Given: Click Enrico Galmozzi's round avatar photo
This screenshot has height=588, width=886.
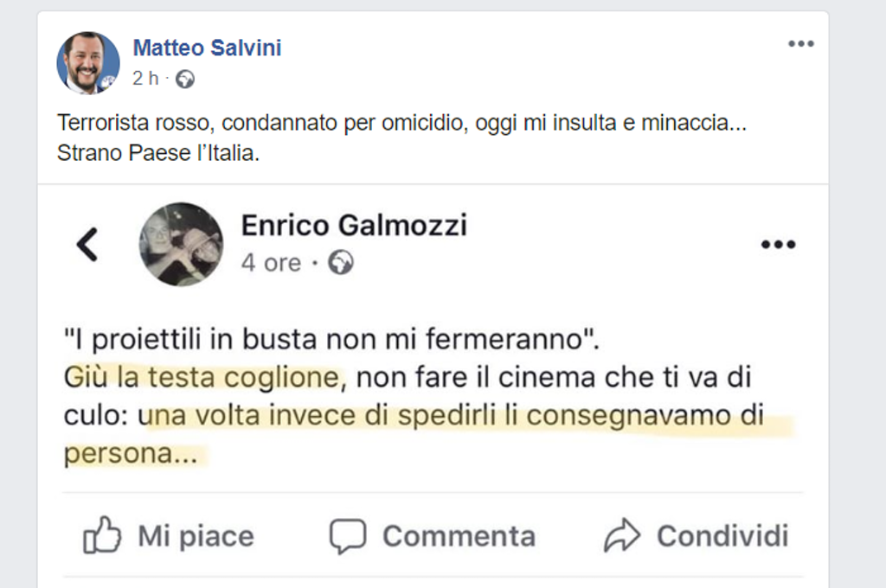Looking at the screenshot, I should [181, 244].
